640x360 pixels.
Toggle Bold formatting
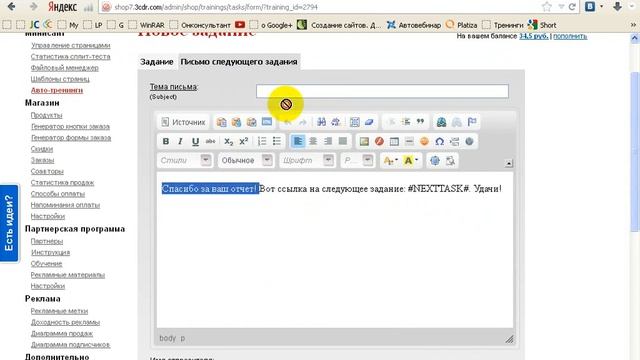tap(166, 141)
